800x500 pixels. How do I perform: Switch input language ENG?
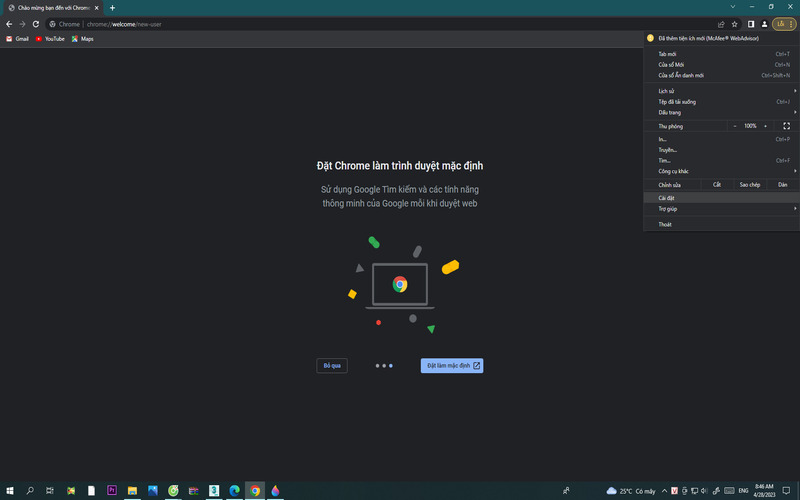743,491
